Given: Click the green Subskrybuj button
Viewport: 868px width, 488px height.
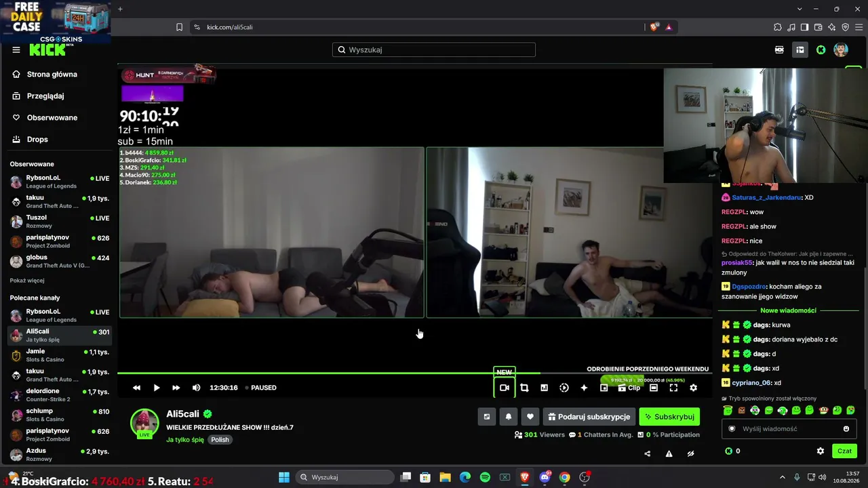Looking at the screenshot, I should point(669,417).
